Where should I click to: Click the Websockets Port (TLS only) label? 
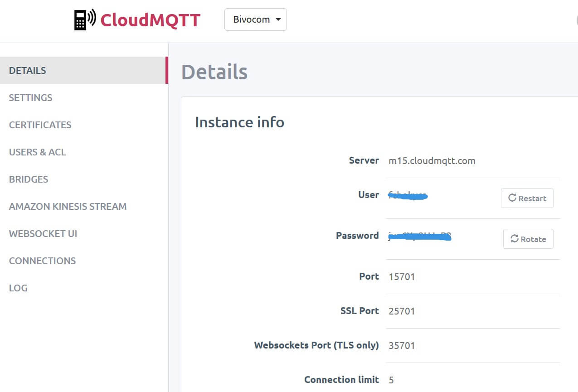point(316,345)
